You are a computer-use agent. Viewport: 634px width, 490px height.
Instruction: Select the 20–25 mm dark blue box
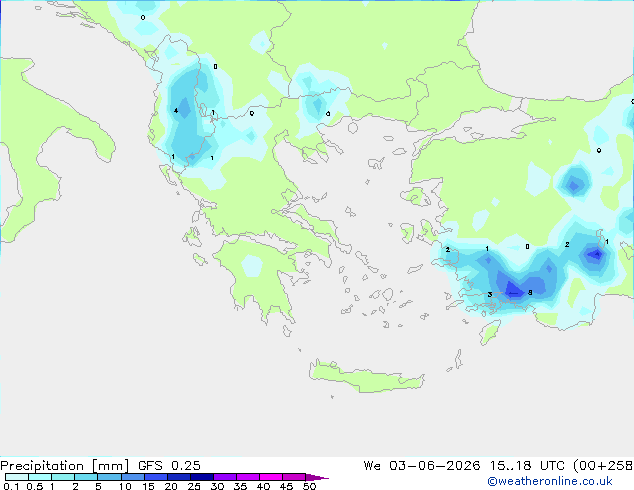click(x=178, y=477)
